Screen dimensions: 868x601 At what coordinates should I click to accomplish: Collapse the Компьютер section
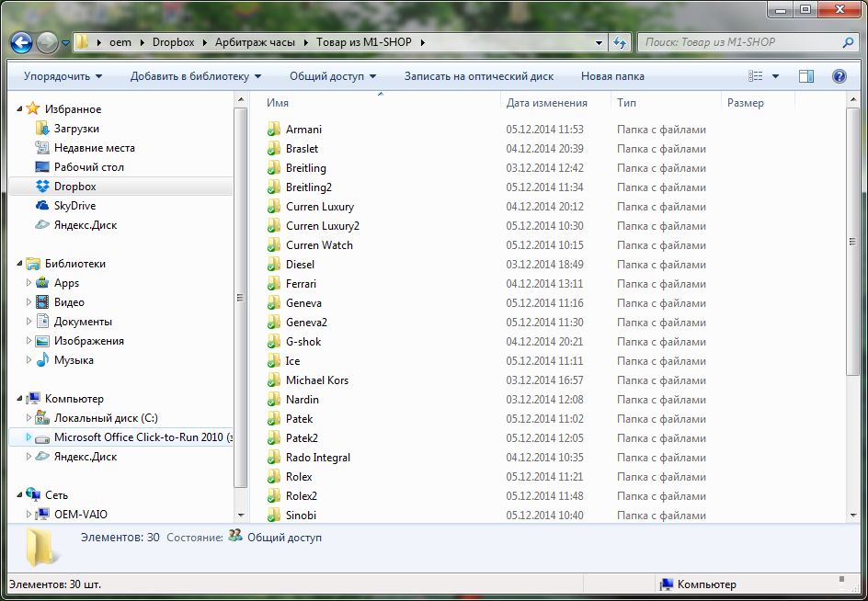(x=19, y=399)
